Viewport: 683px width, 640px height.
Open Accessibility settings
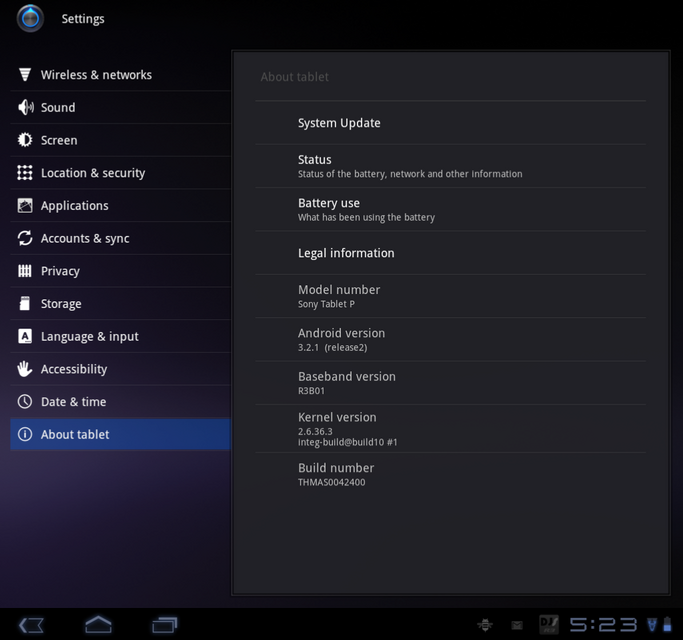click(121, 369)
